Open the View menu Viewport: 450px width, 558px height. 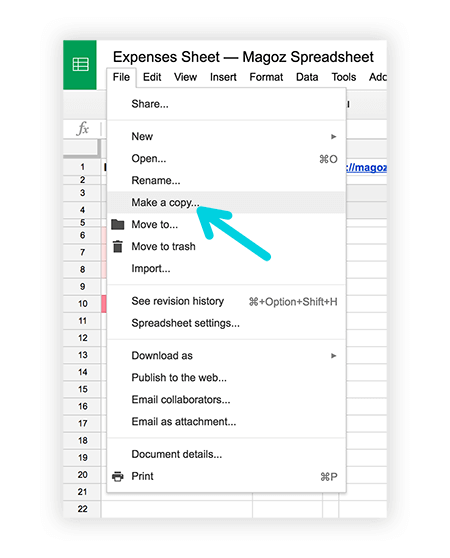click(x=185, y=77)
